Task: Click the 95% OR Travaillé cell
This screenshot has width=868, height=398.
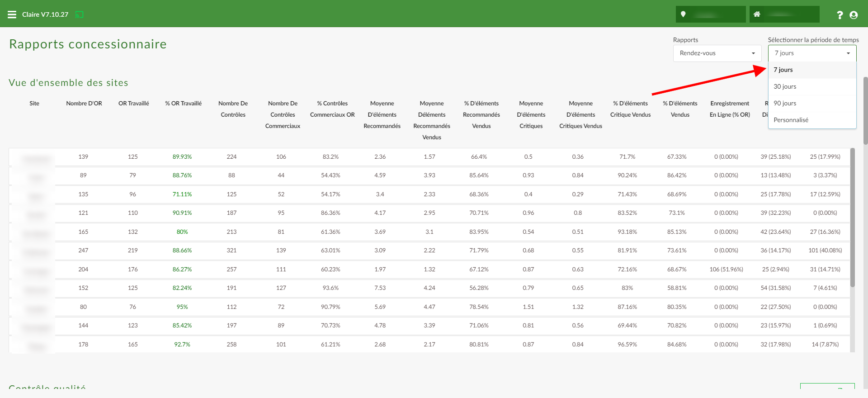Action: tap(182, 307)
